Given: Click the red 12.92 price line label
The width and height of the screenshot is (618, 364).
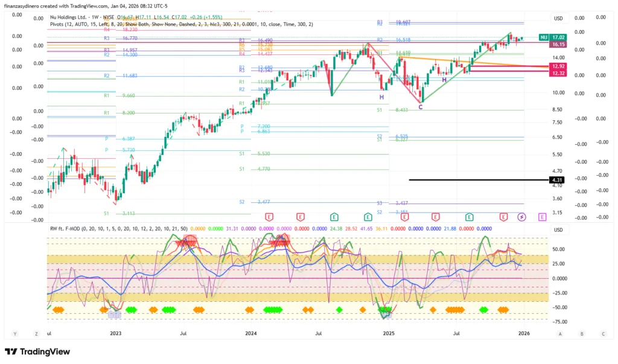Looking at the screenshot, I should (557, 66).
